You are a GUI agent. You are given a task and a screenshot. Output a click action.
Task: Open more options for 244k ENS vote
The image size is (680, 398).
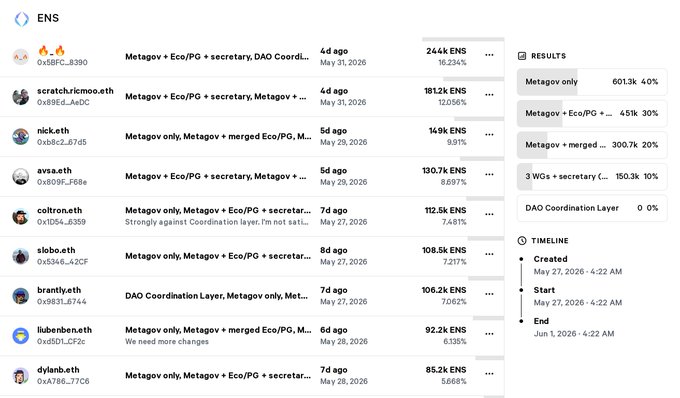click(x=489, y=55)
